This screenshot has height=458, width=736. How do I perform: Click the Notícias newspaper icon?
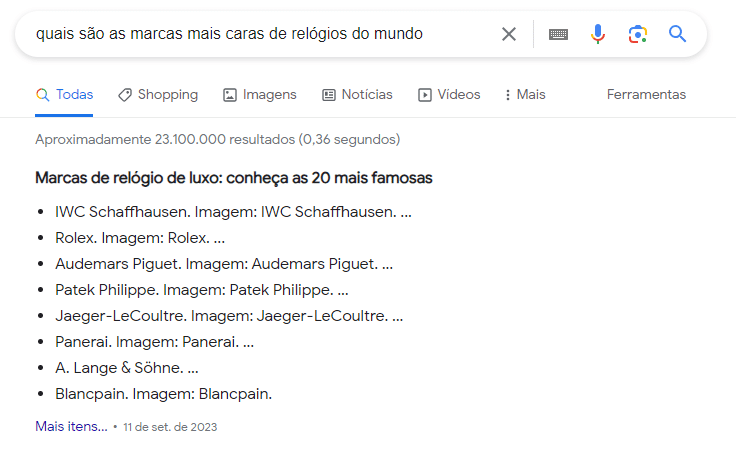[x=329, y=95]
